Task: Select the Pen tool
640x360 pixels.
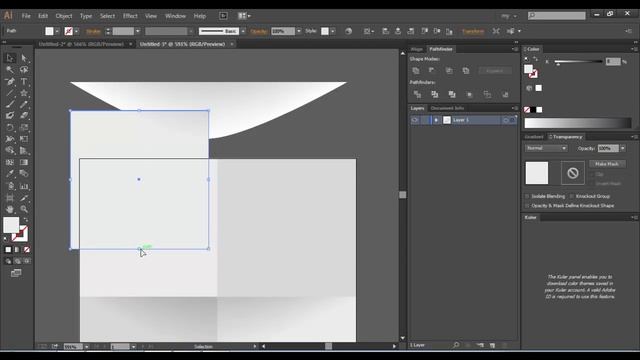Action: (10, 82)
